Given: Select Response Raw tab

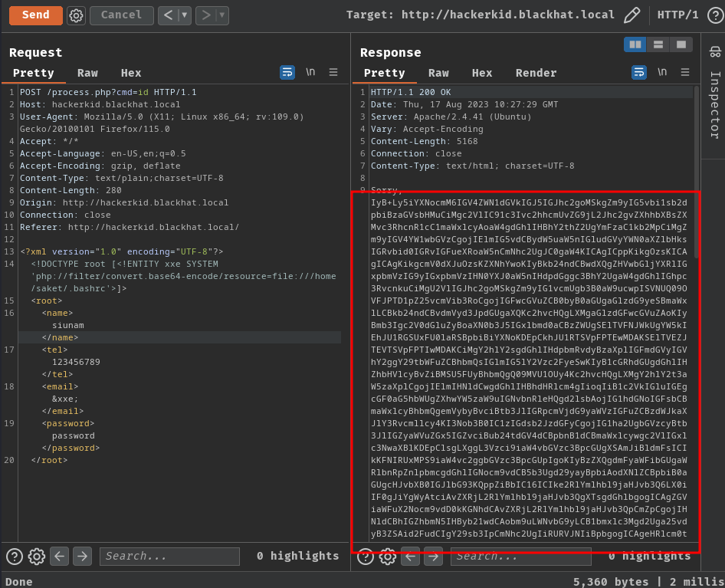Looking at the screenshot, I should (438, 73).
